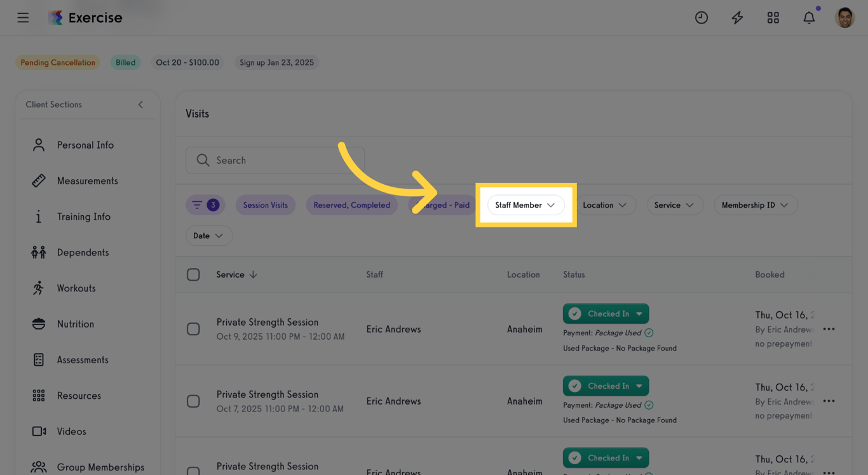Open the three-dot menu for the first visit
Image resolution: width=868 pixels, height=475 pixels.
[x=829, y=329]
